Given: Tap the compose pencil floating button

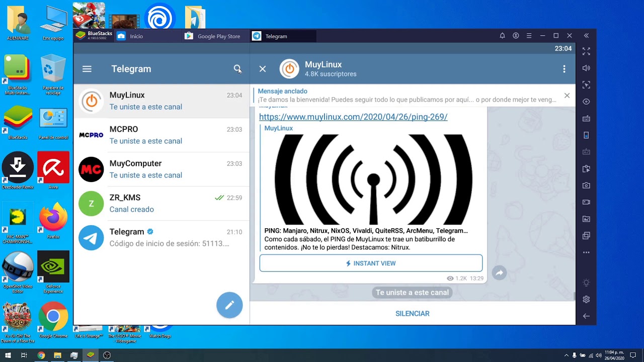Looking at the screenshot, I should pyautogui.click(x=229, y=305).
